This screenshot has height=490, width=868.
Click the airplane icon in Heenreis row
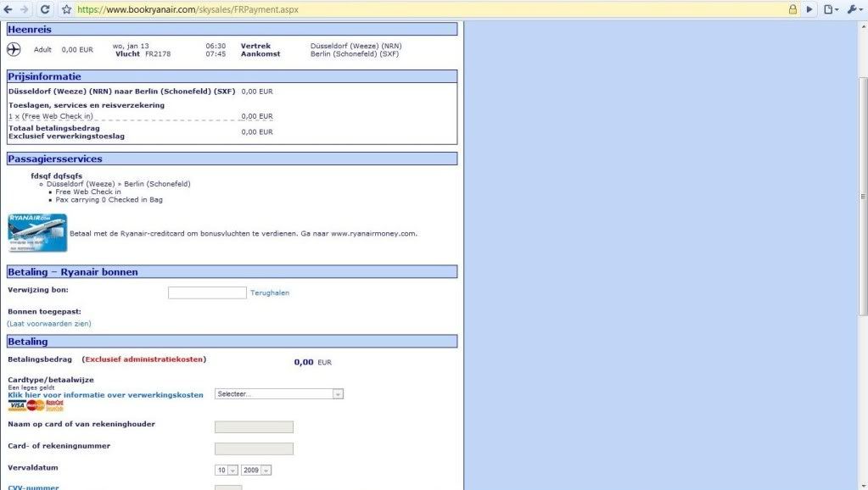pyautogui.click(x=14, y=49)
